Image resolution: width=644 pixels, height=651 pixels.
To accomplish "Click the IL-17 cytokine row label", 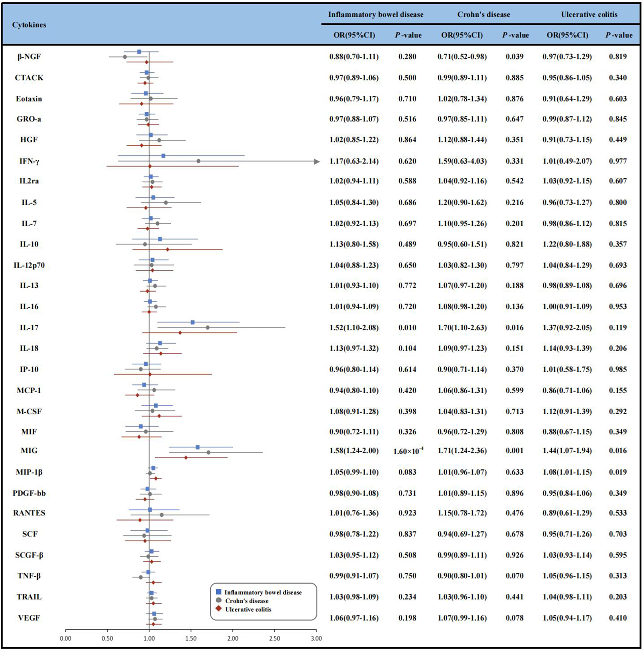I will (29, 327).
